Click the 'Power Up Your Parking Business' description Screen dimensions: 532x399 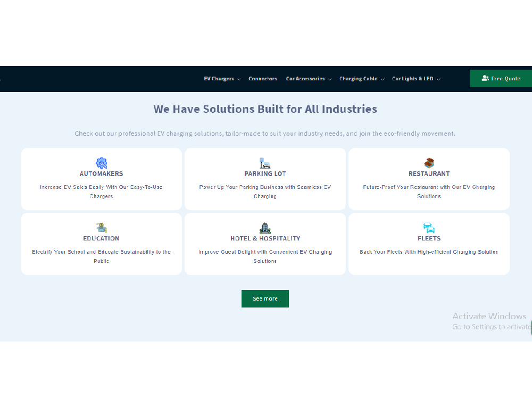coord(265,192)
